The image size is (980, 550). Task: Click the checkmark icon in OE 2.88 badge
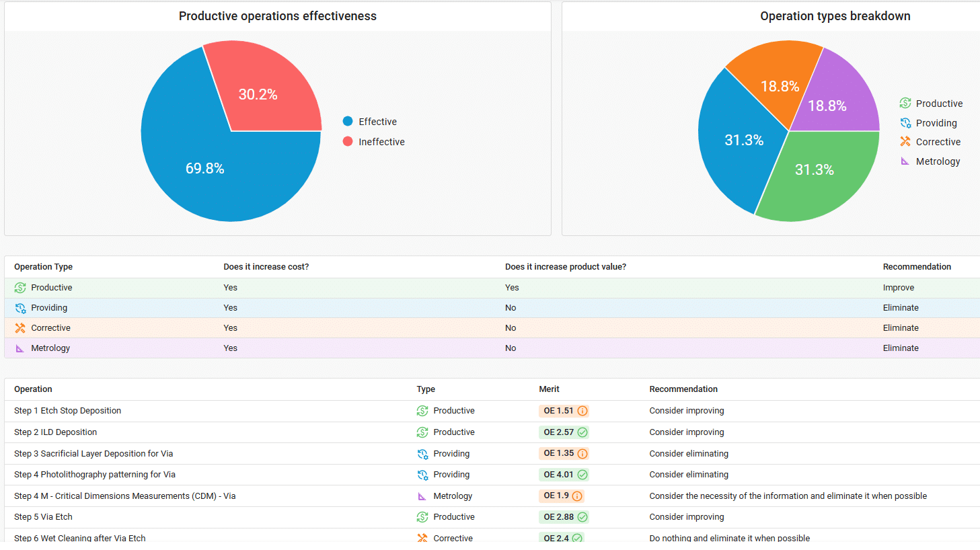click(x=582, y=517)
